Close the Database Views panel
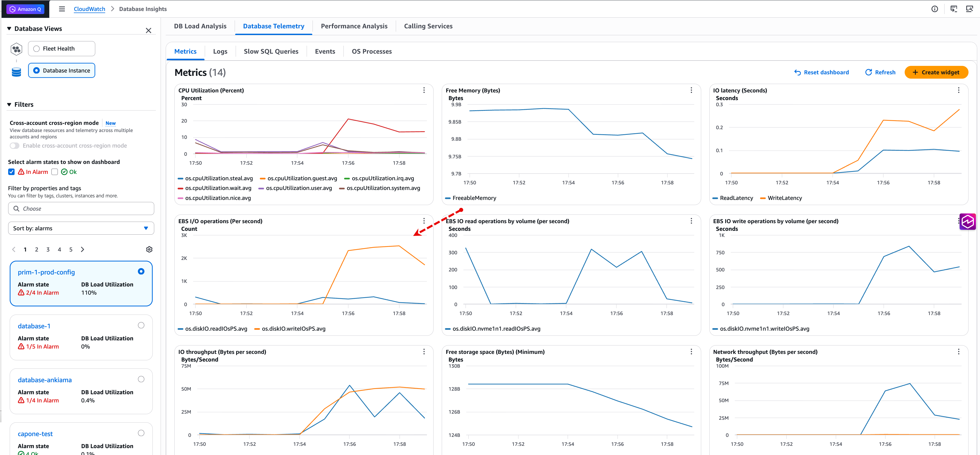Viewport: 980px width, 455px height. (x=148, y=30)
